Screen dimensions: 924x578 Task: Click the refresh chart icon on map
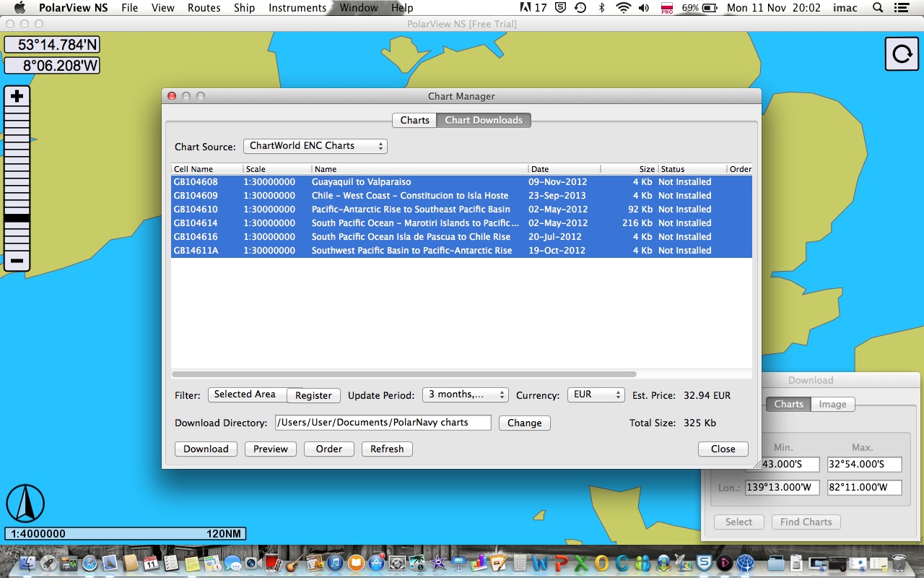point(902,54)
